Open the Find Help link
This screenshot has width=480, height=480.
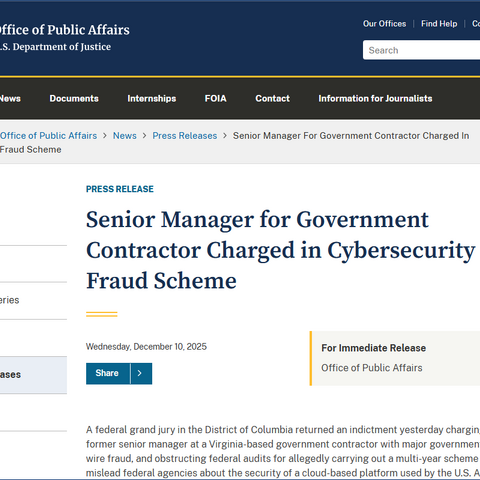439,24
